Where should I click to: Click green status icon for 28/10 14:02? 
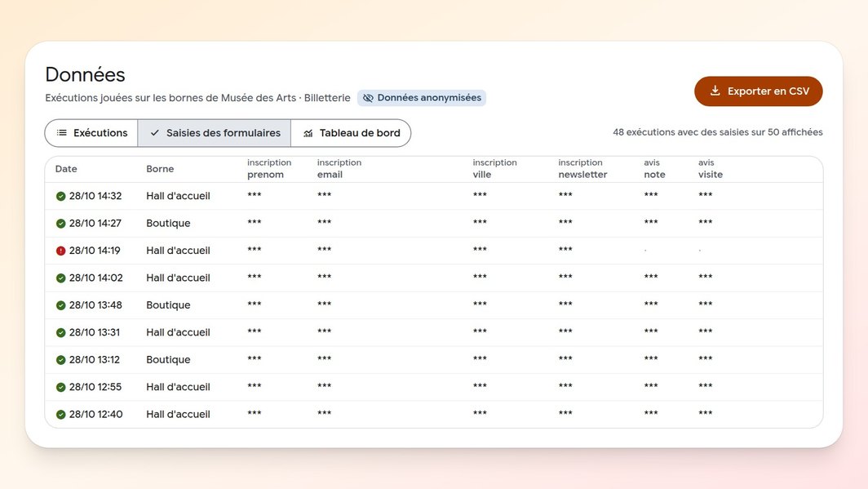pos(61,278)
